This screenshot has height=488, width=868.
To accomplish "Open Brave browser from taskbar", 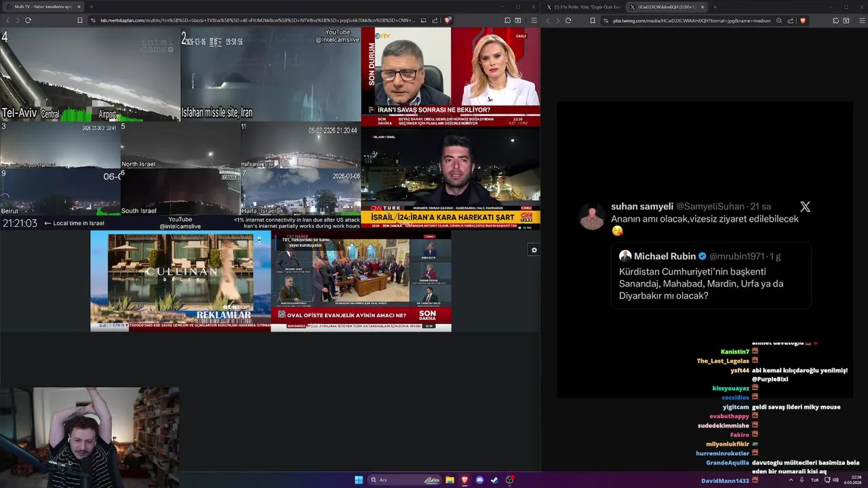I will pos(465,480).
